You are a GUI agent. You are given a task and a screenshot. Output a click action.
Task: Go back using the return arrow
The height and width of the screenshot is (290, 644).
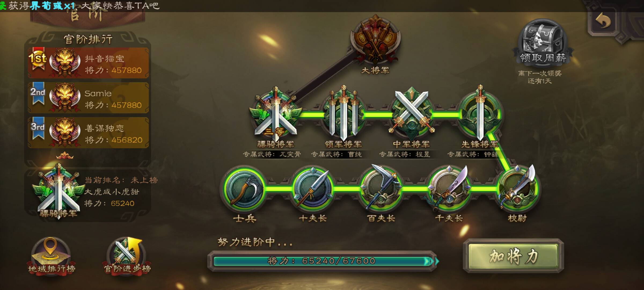pyautogui.click(x=603, y=21)
